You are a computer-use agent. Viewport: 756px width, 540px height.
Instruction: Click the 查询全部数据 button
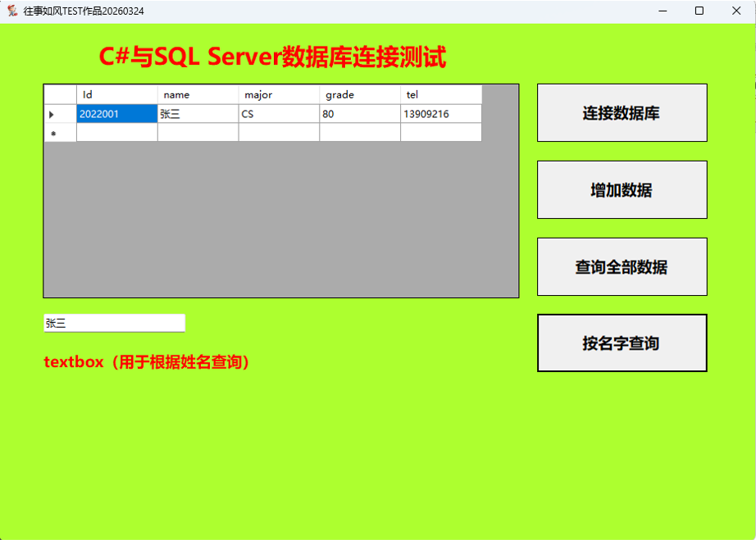click(622, 267)
